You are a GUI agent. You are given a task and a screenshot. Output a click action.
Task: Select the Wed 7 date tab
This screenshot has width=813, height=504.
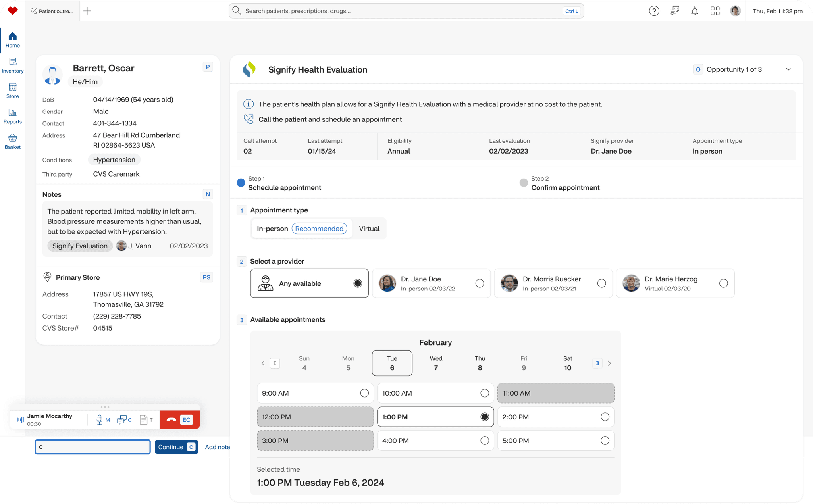tap(436, 363)
